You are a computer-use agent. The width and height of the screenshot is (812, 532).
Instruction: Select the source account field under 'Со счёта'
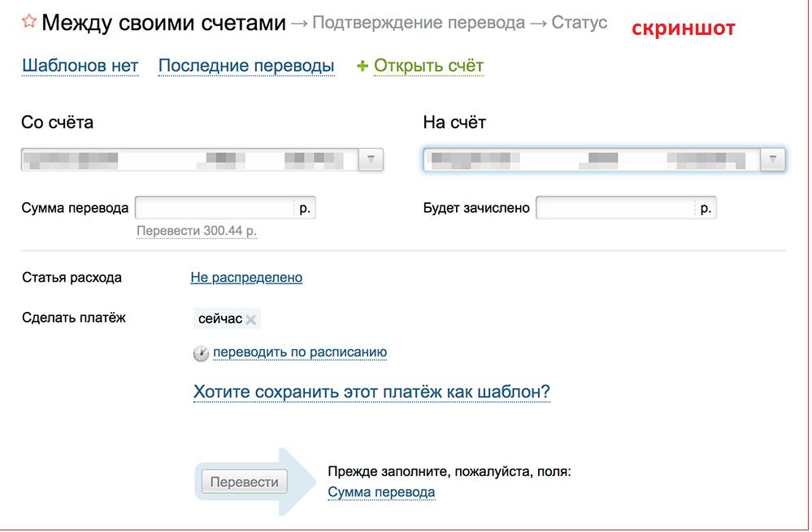(202, 159)
